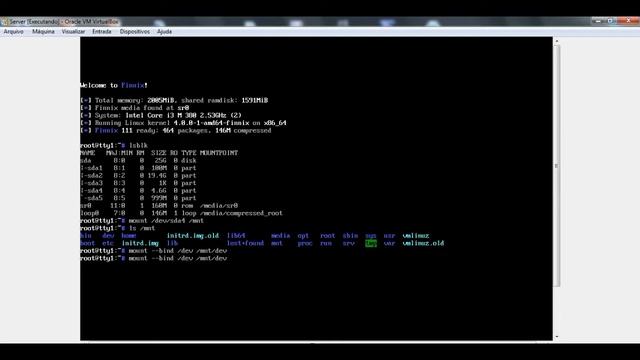Screen dimensions: 640x360
Task: Click the '/media/sr0' mountpoint text
Action: tap(219, 206)
